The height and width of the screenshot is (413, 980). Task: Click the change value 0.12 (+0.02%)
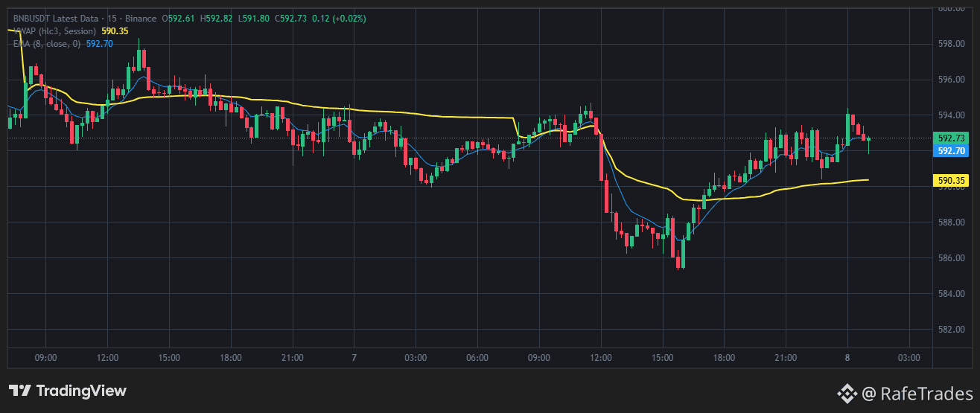coord(340,19)
